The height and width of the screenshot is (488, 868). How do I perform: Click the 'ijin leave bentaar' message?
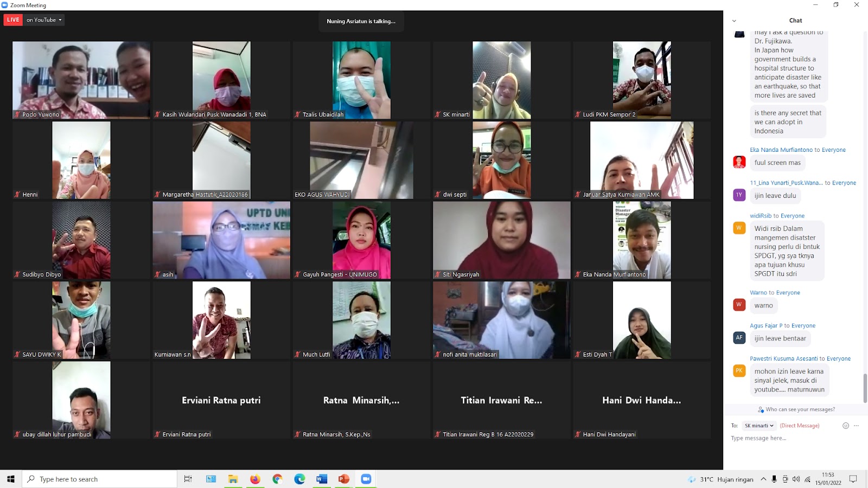click(x=780, y=338)
